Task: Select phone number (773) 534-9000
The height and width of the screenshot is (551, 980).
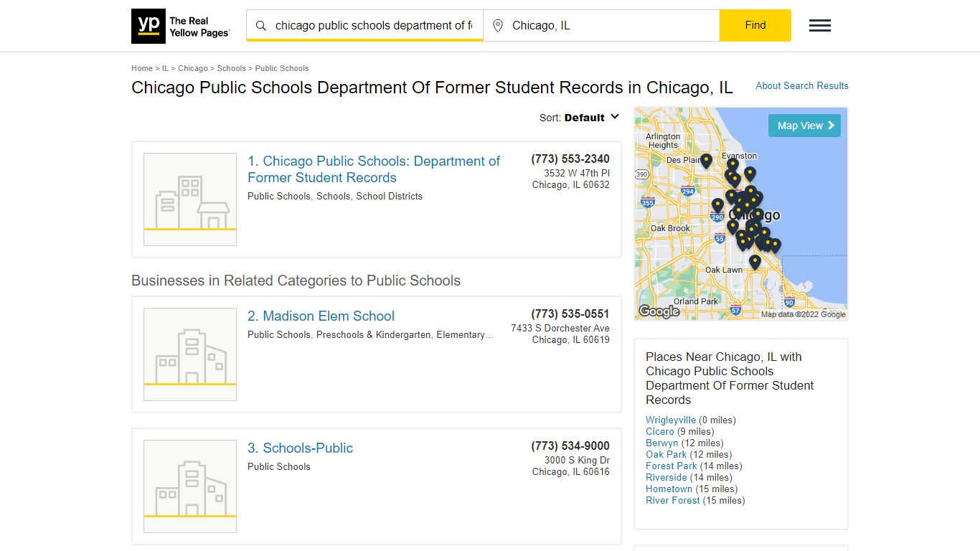Action: [570, 446]
